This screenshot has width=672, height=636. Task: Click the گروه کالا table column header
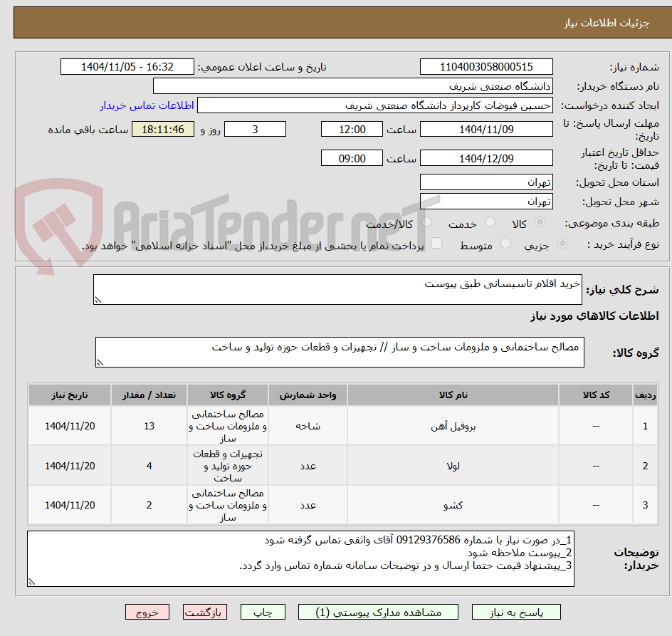(x=228, y=395)
